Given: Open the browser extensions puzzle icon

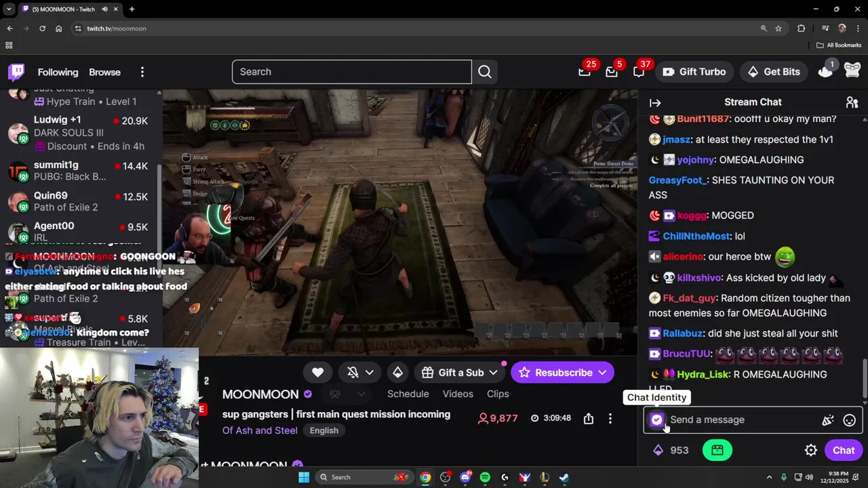Looking at the screenshot, I should coord(802,28).
